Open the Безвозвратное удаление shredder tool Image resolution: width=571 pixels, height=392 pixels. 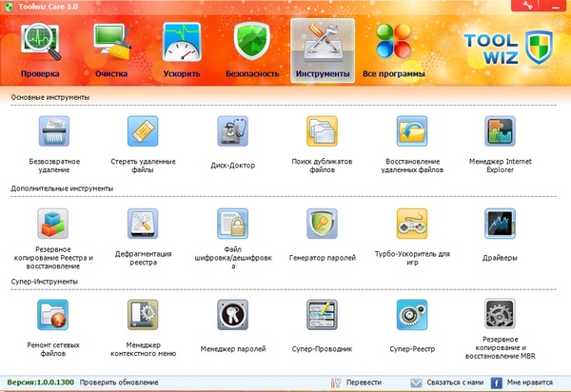tap(53, 132)
